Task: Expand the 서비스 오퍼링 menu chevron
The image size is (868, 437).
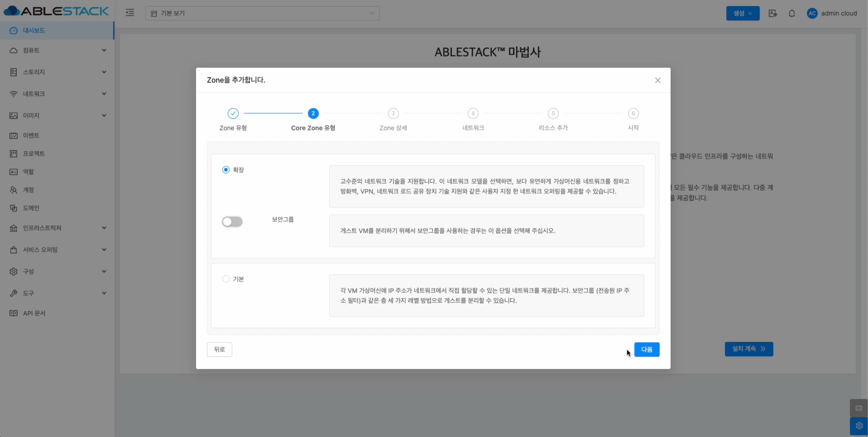Action: 104,250
